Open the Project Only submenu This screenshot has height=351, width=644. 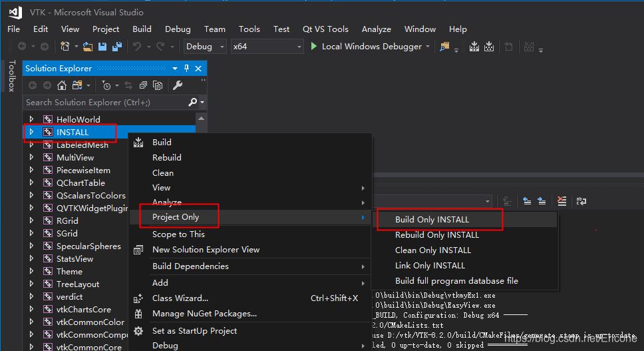click(x=251, y=217)
